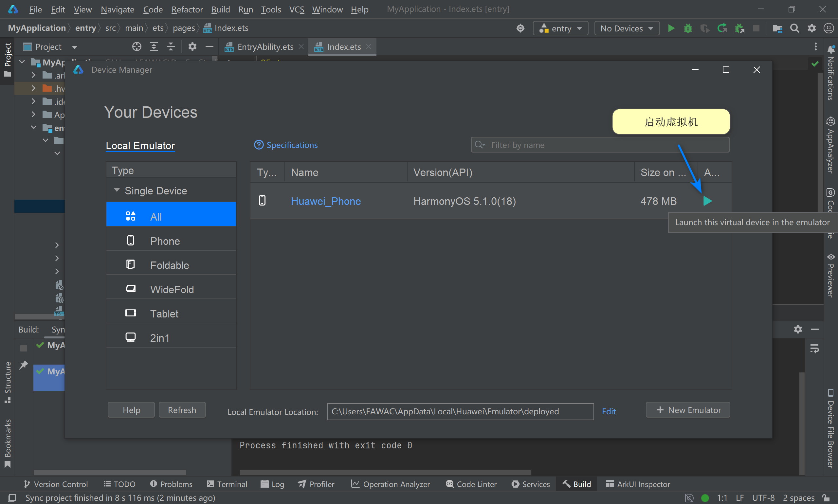
Task: Open IDE settings gear in toolbar
Action: [811, 28]
